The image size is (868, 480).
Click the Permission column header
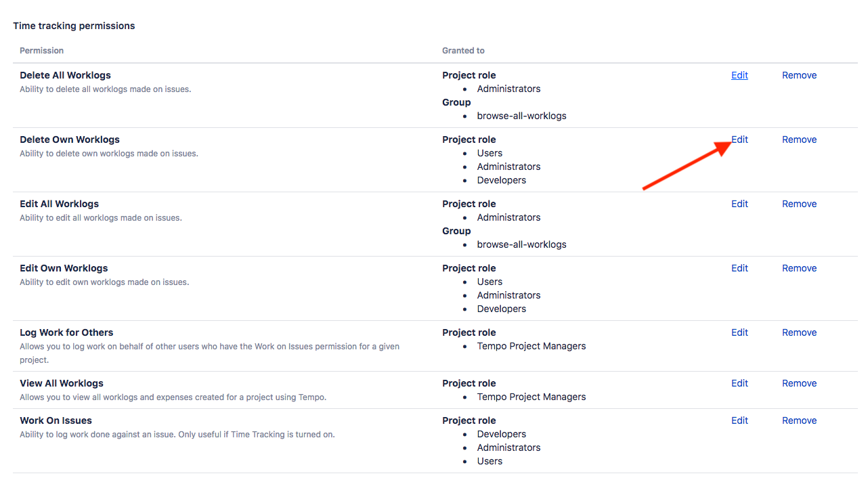click(41, 51)
